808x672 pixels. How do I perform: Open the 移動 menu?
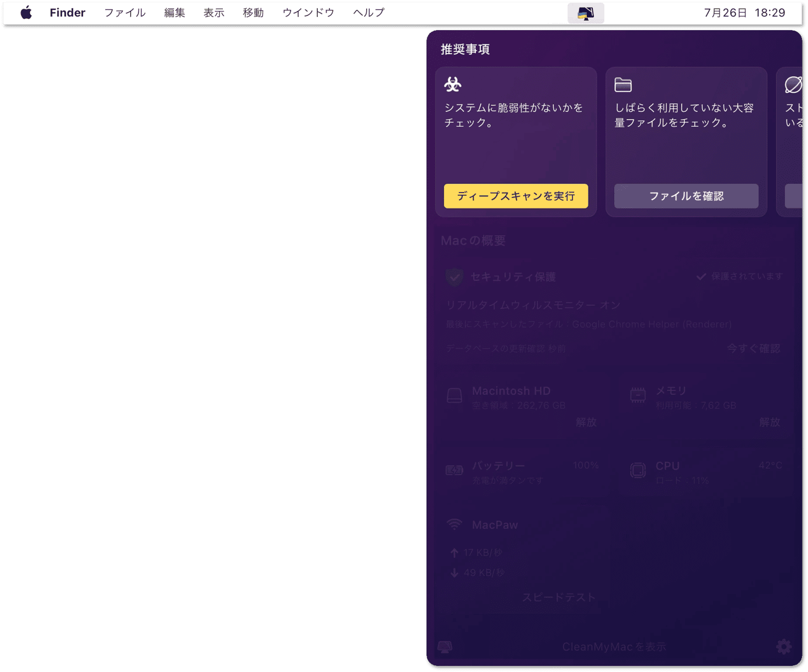click(254, 13)
